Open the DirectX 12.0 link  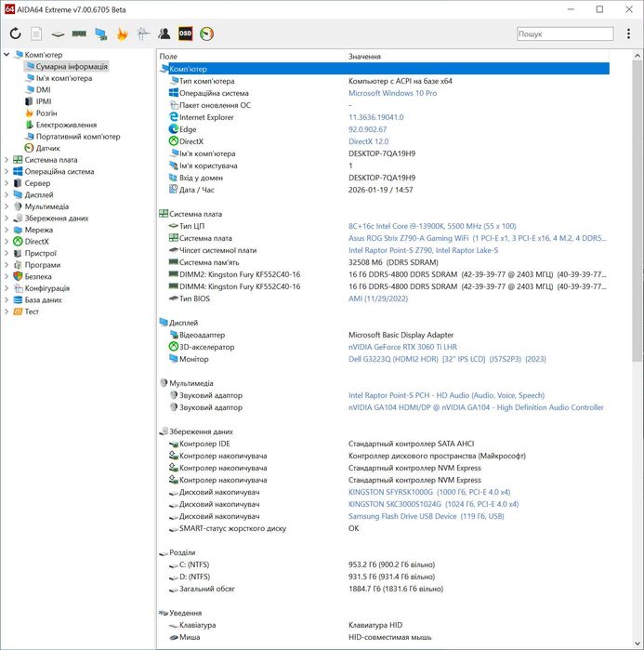pyautogui.click(x=368, y=141)
